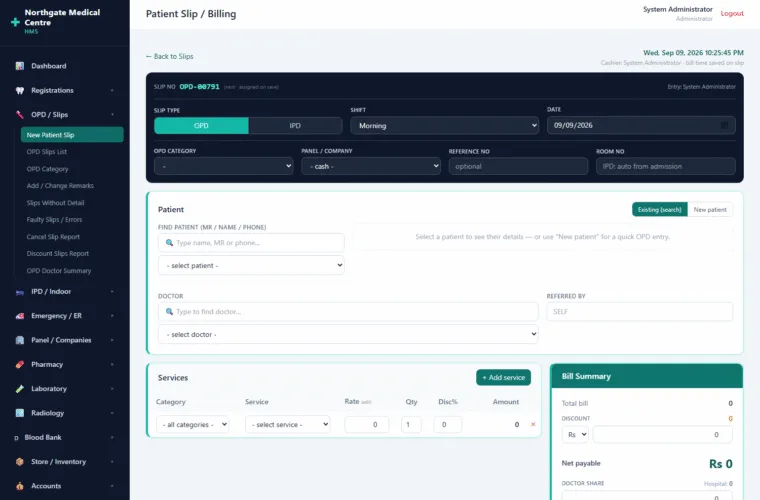The height and width of the screenshot is (500, 760).
Task: Open the Panel / Company cash dropdown
Action: 371,166
